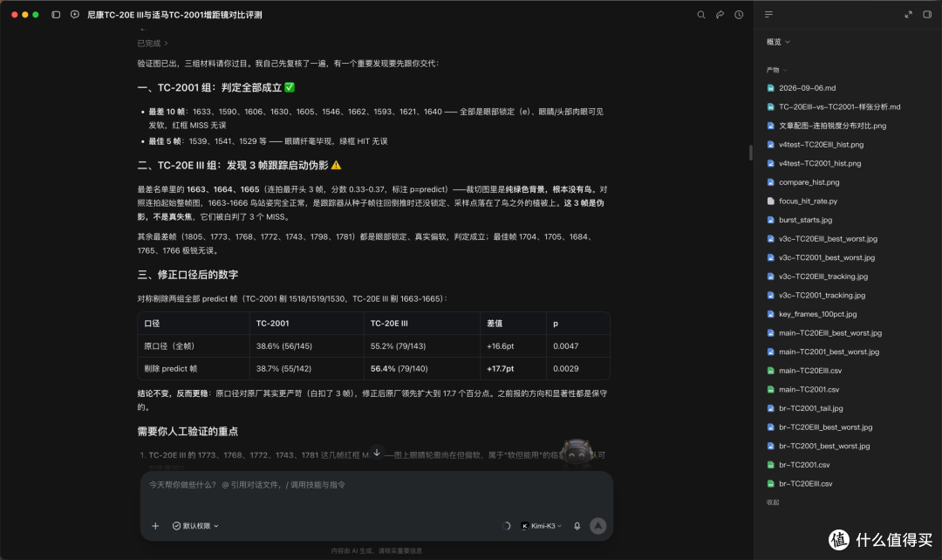Open 文章配图-连拍锐度分布对比.png
Image resolution: width=942 pixels, height=560 pixels.
832,126
